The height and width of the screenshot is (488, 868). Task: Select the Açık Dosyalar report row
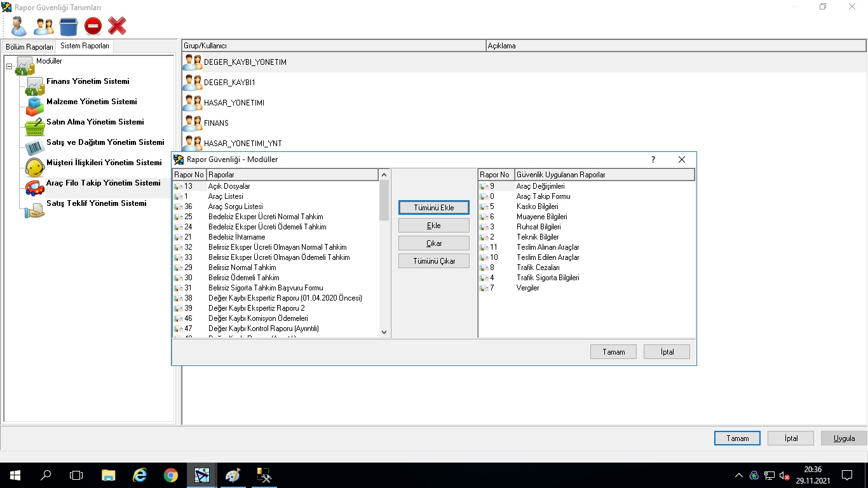pyautogui.click(x=229, y=186)
